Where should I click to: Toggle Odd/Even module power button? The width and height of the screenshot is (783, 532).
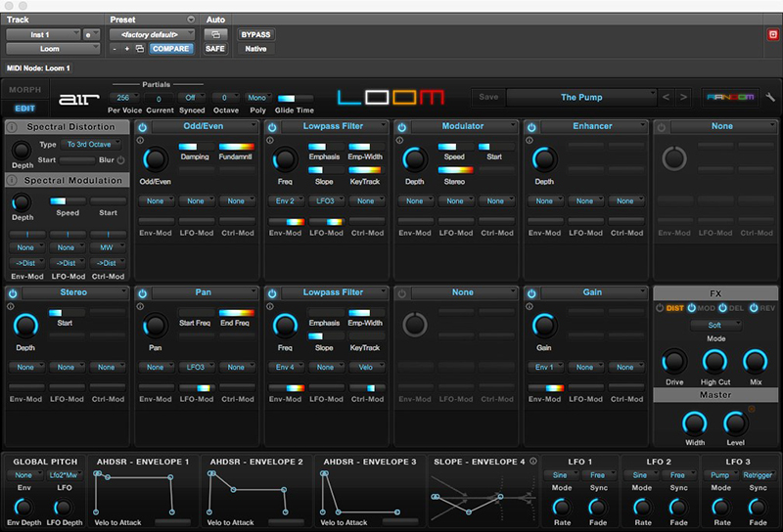(x=142, y=127)
